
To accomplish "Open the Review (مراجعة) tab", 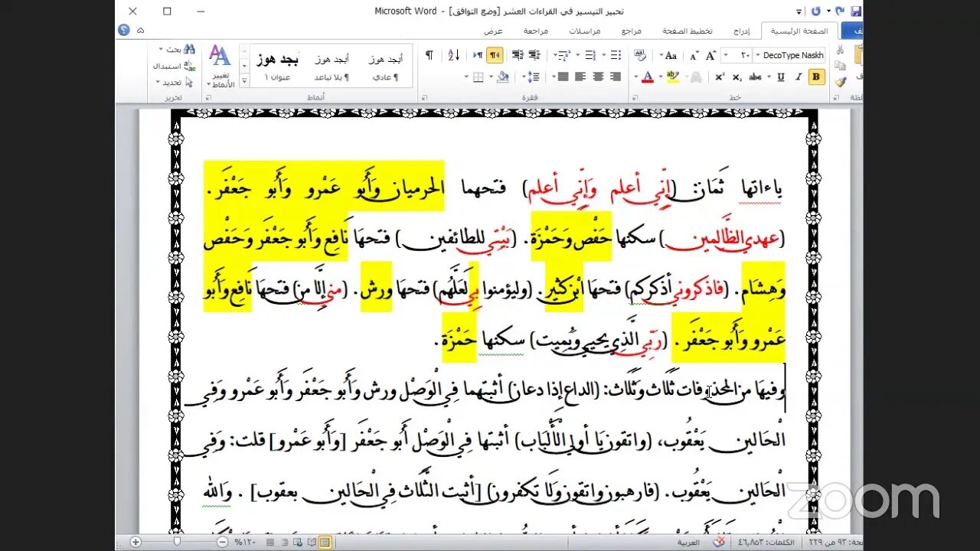I will point(535,31).
